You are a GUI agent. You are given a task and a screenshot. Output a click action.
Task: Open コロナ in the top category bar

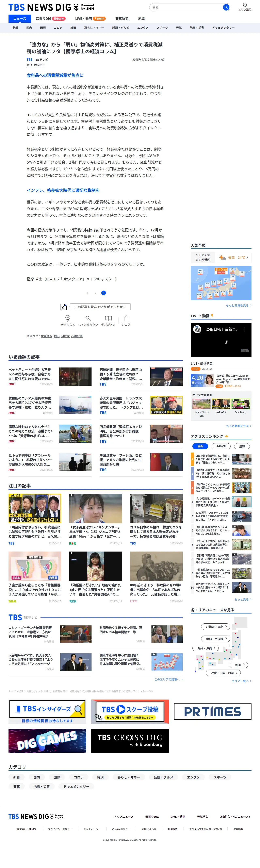click(x=58, y=28)
